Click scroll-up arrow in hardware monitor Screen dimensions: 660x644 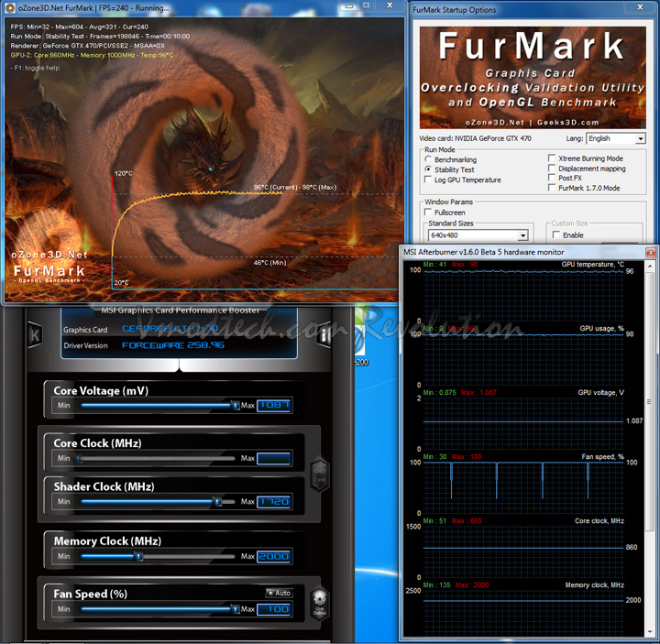[x=650, y=266]
